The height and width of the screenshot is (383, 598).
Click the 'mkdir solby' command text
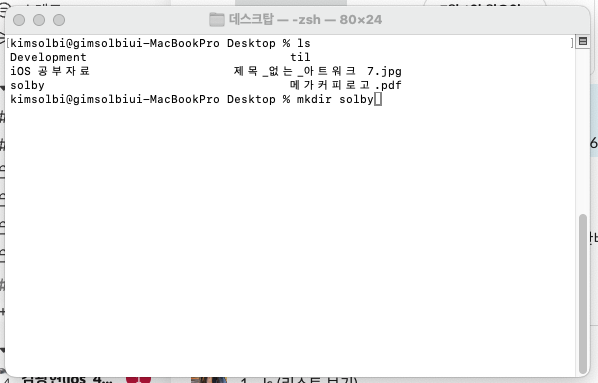click(335, 100)
